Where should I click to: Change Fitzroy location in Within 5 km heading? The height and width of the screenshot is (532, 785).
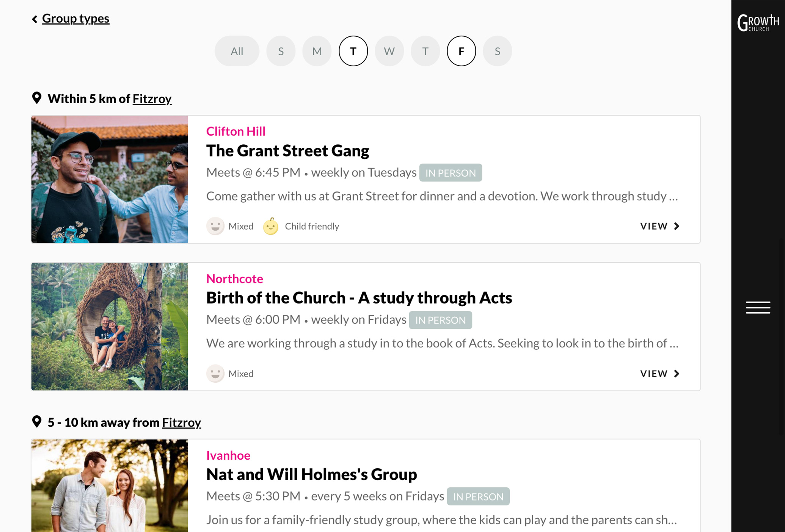coord(152,99)
